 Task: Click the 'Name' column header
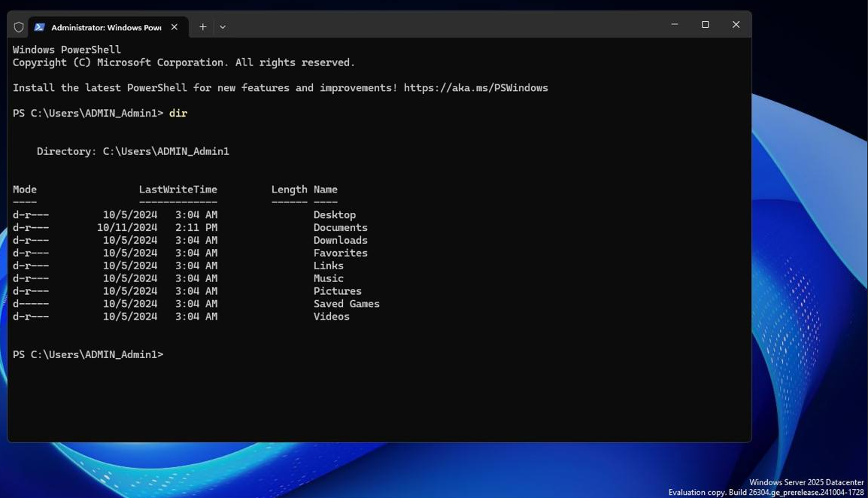pos(326,190)
